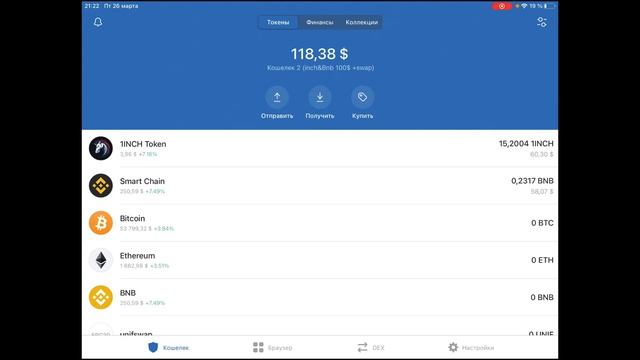The image size is (640, 360).
Task: Tap the 0 ETH balance
Action: click(x=542, y=260)
